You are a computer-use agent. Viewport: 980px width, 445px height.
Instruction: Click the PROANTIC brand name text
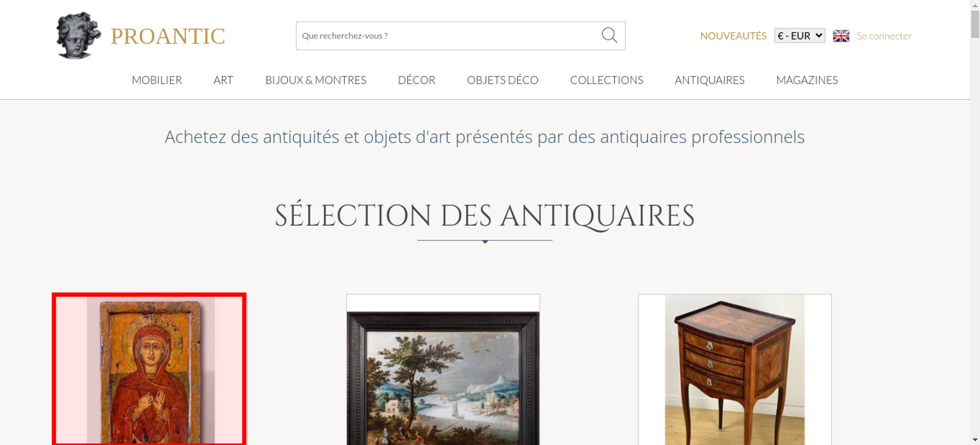pyautogui.click(x=168, y=36)
